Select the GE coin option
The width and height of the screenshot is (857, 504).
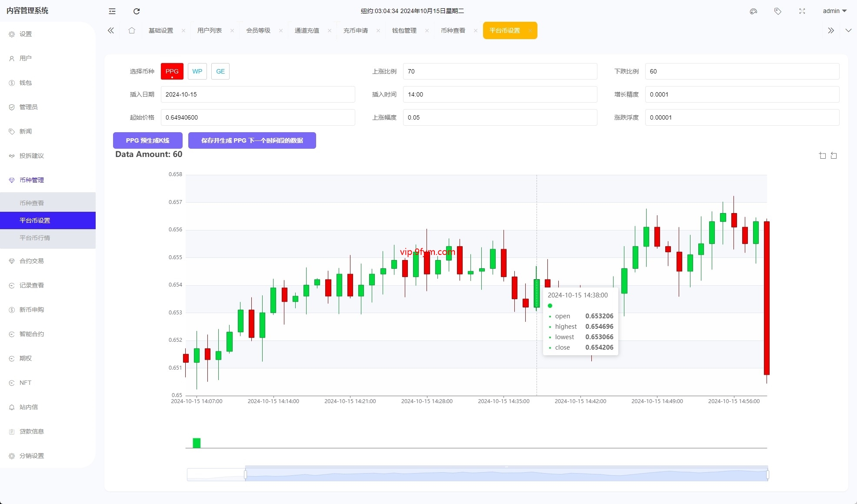coord(220,71)
